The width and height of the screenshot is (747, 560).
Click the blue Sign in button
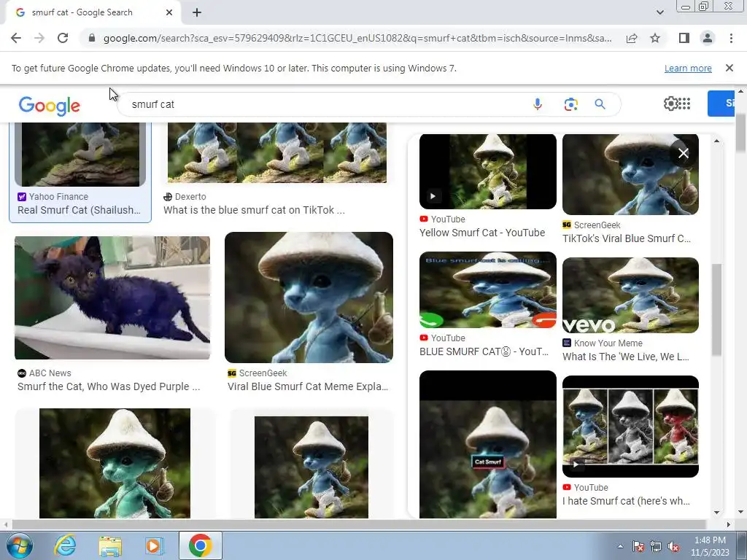pos(721,104)
